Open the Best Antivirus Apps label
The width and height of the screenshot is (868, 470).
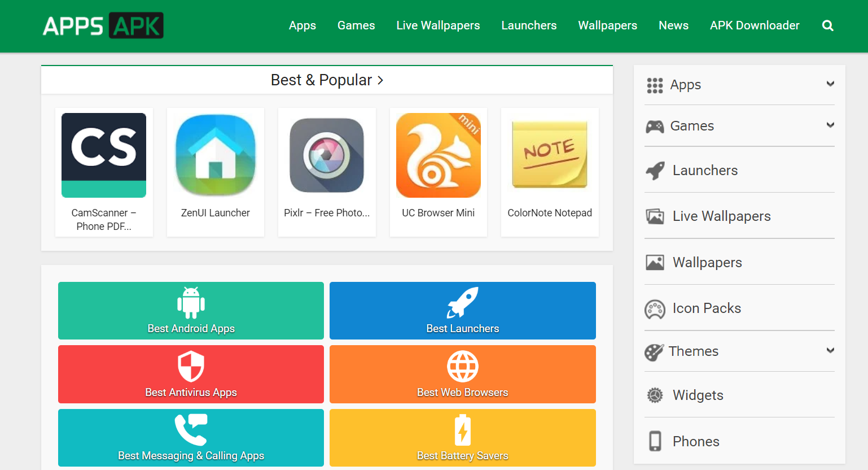click(x=191, y=393)
